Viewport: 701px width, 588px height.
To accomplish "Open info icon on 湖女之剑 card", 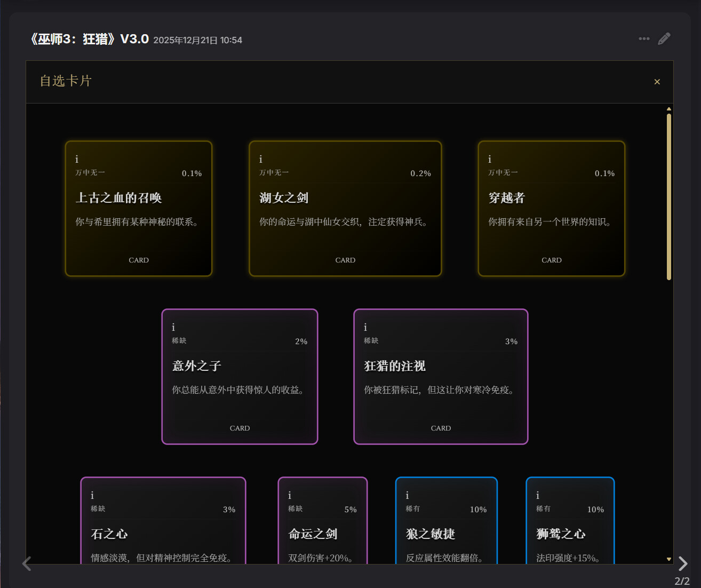I will coord(261,159).
